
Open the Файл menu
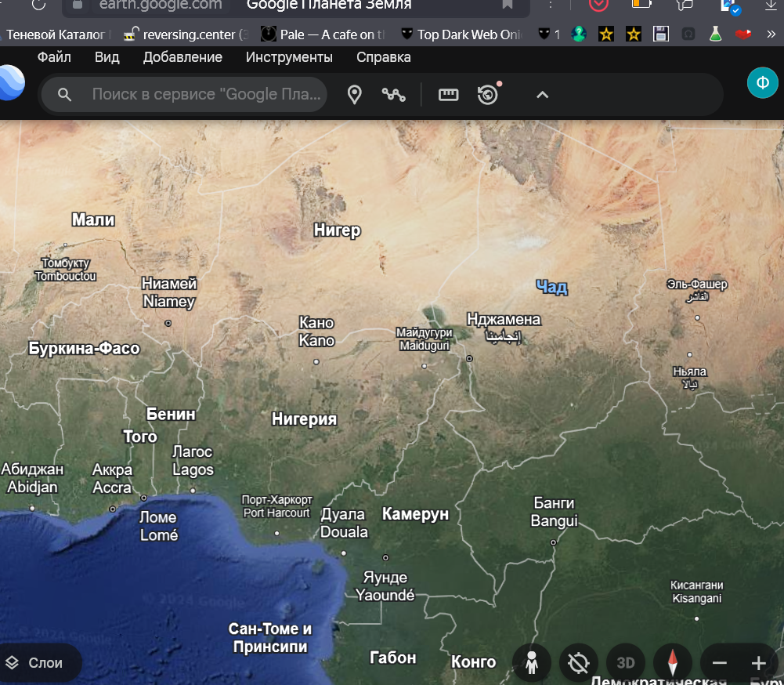tap(54, 57)
